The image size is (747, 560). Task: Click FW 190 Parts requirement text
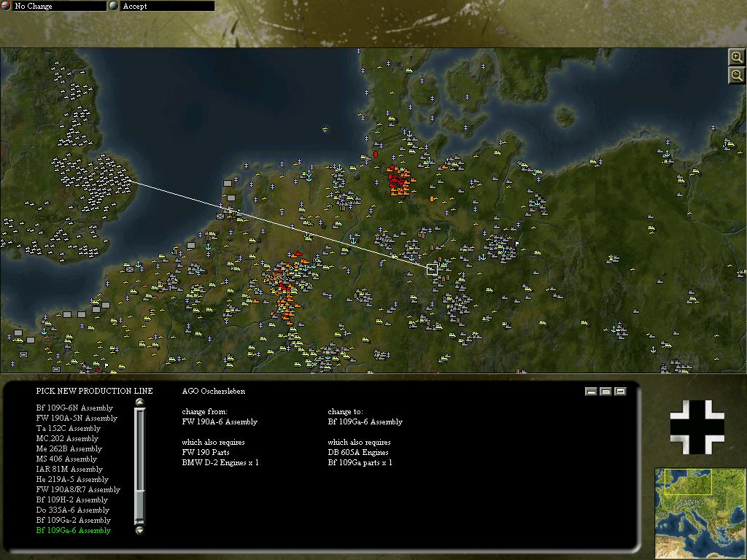(x=206, y=452)
